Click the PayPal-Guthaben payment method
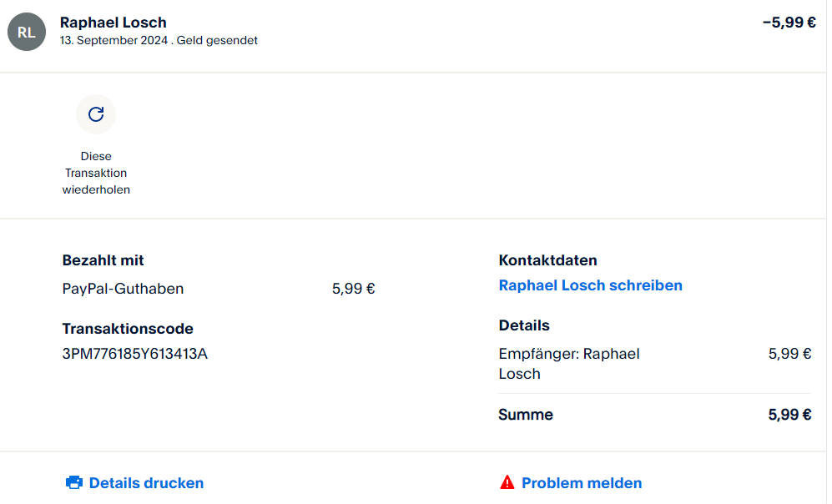This screenshot has height=504, width=832. click(123, 289)
